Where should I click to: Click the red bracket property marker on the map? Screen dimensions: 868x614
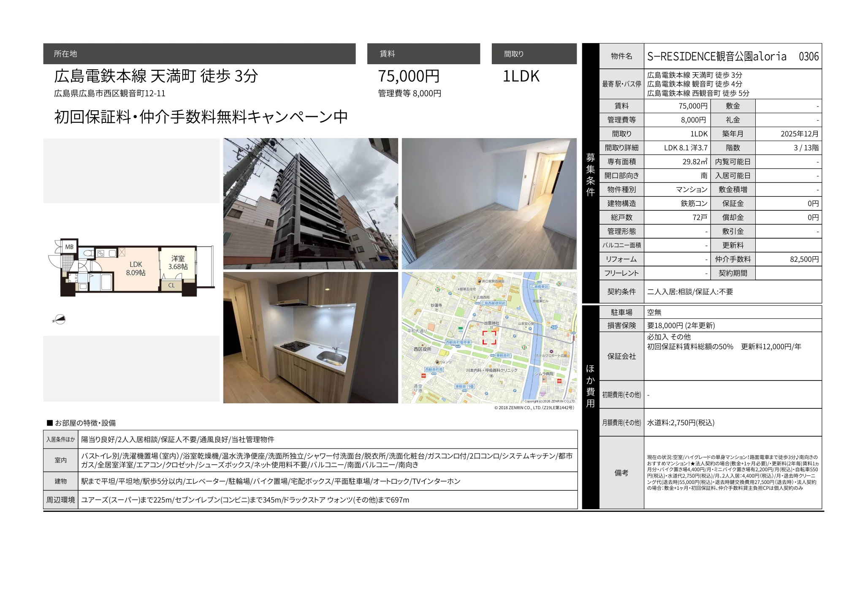click(489, 337)
